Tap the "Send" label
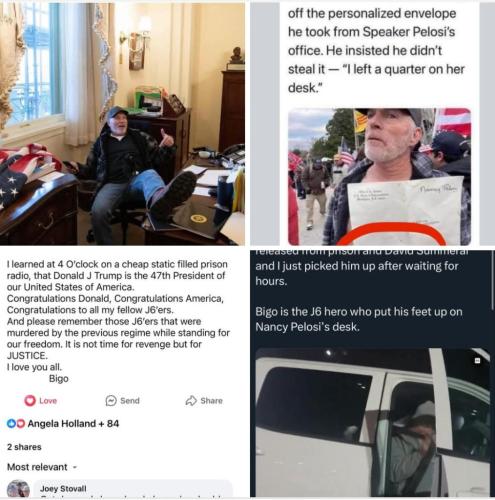The image size is (495, 500). (x=130, y=401)
